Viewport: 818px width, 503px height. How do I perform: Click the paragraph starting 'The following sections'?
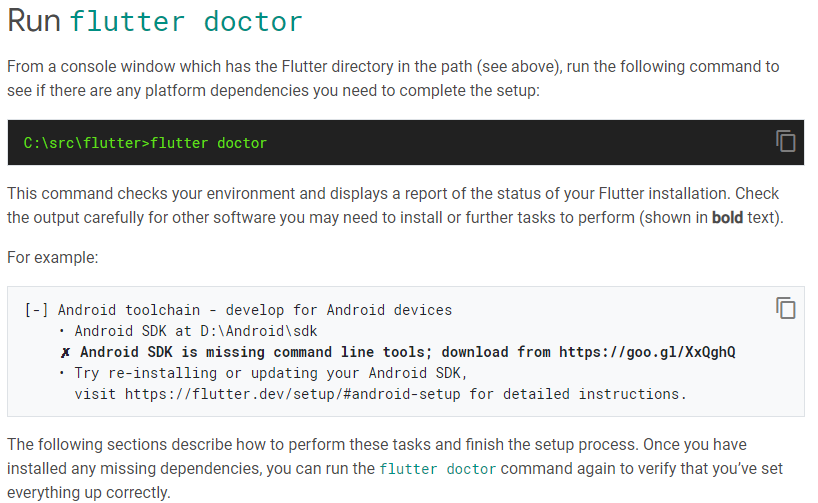(395, 469)
